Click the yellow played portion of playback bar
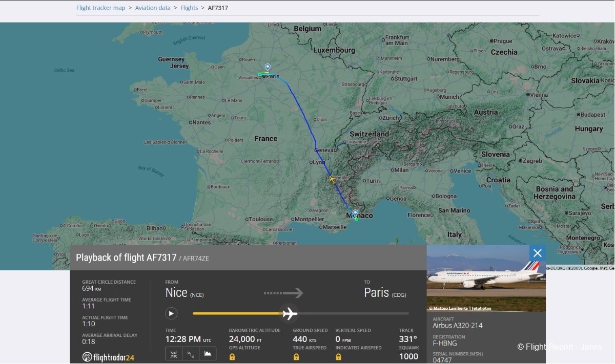Viewport: 615px width, 364px height. [x=237, y=313]
